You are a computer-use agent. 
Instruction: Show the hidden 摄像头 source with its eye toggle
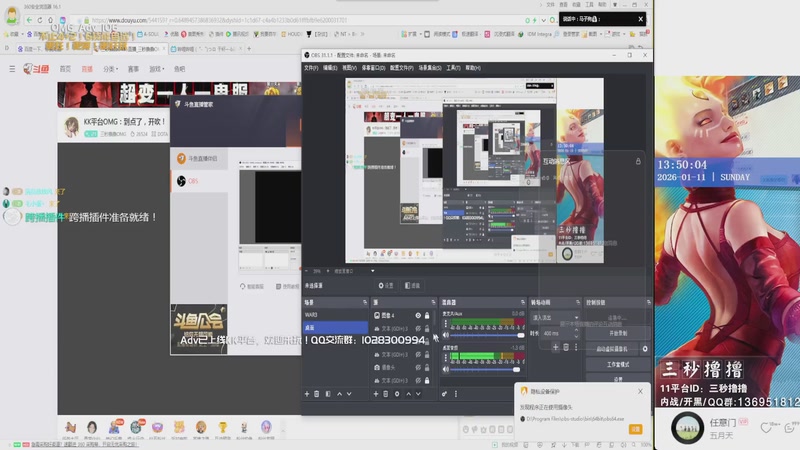coord(418,367)
